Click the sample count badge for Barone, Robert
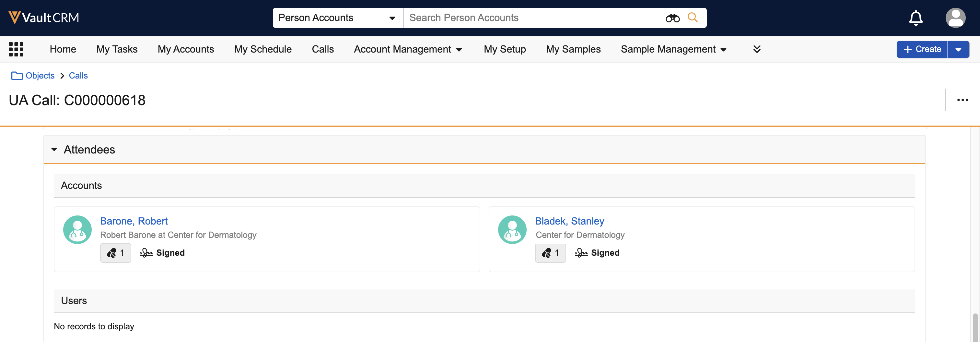 (x=115, y=253)
